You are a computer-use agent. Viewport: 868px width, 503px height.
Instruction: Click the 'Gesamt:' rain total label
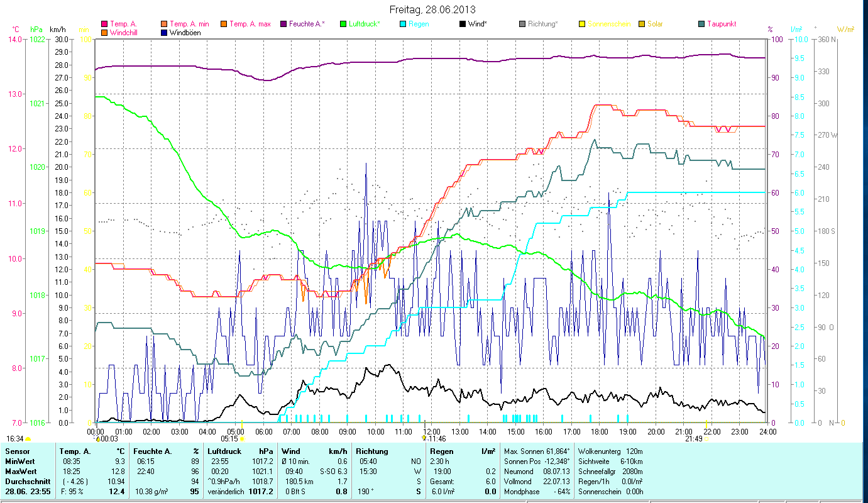442,482
